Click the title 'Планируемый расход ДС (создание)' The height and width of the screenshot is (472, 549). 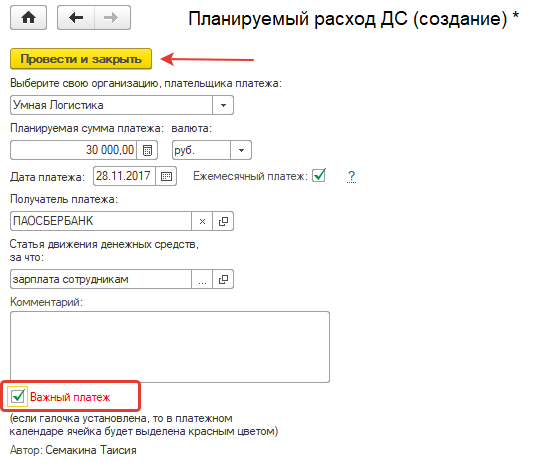pos(353,18)
